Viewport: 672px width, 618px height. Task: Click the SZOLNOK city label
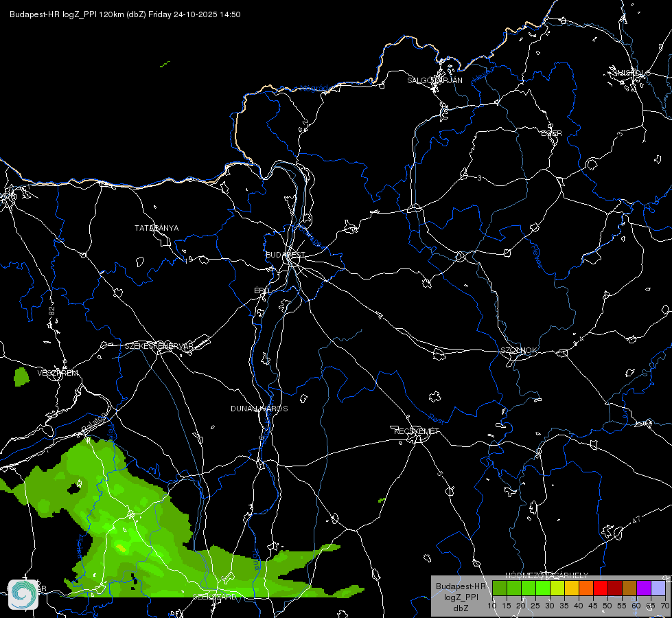pos(518,350)
